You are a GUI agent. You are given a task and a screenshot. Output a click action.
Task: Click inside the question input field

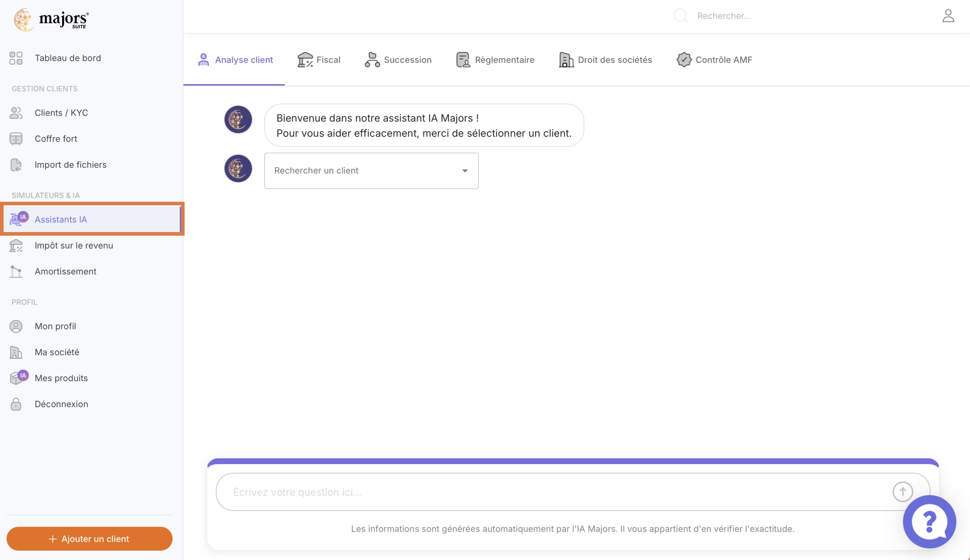click(x=539, y=492)
